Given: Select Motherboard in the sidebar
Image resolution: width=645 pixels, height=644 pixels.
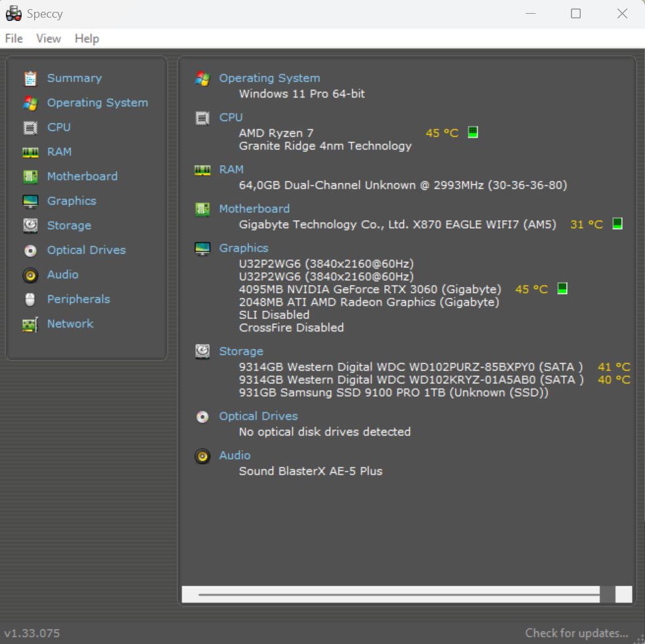Looking at the screenshot, I should tap(83, 176).
